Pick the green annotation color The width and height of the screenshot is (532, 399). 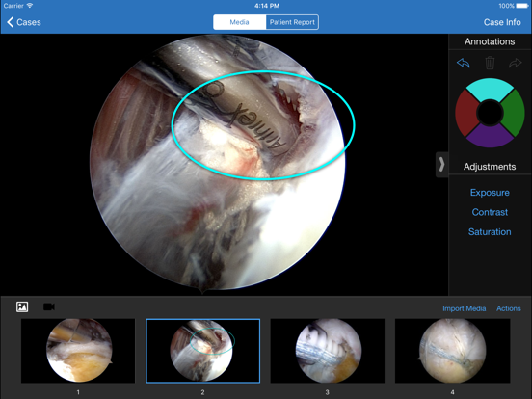pyautogui.click(x=513, y=113)
